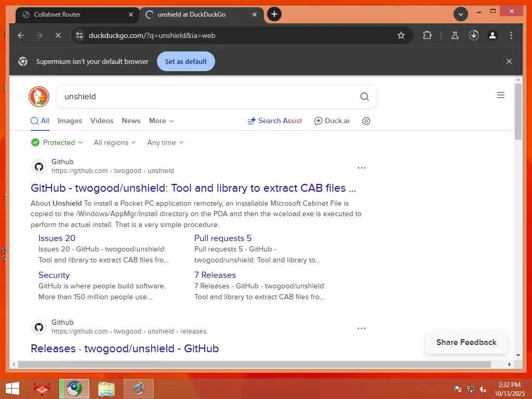532x399 pixels.
Task: Click the scroll down arrow
Action: [518, 355]
